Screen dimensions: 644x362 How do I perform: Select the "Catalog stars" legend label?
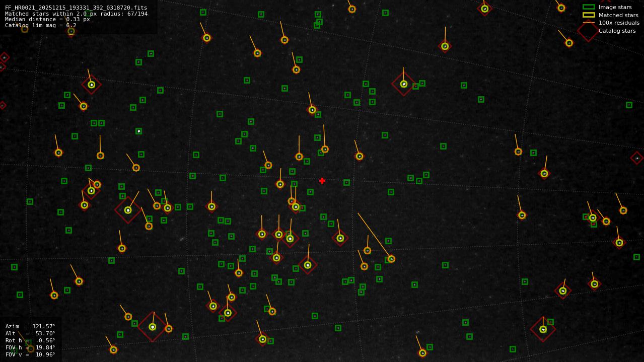point(617,31)
